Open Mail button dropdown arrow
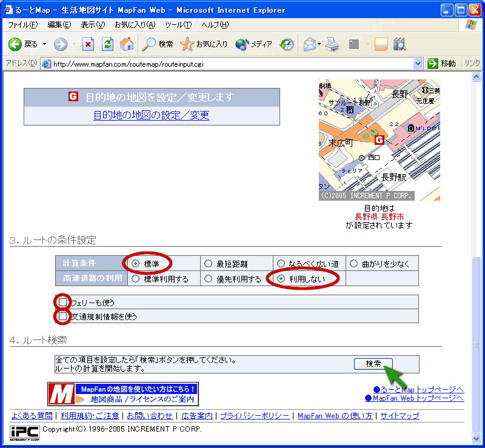The height and width of the screenshot is (448, 485). 319,44
